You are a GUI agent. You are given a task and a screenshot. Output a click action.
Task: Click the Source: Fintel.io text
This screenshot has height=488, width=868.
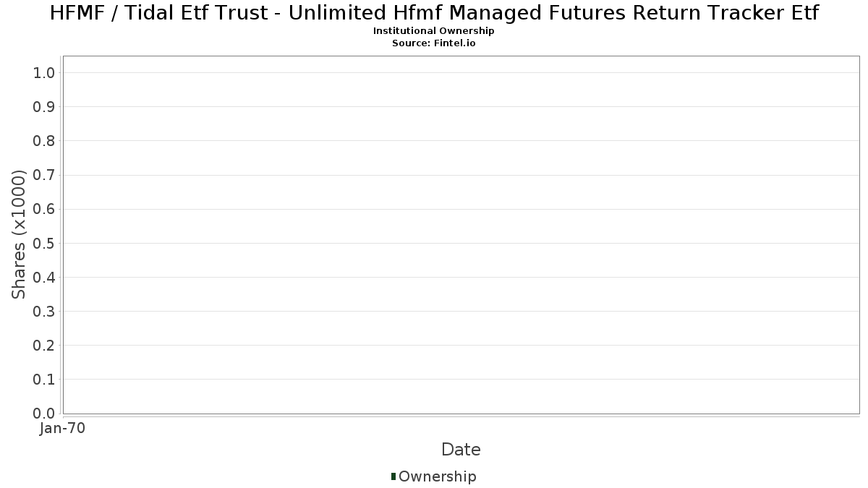click(x=434, y=43)
